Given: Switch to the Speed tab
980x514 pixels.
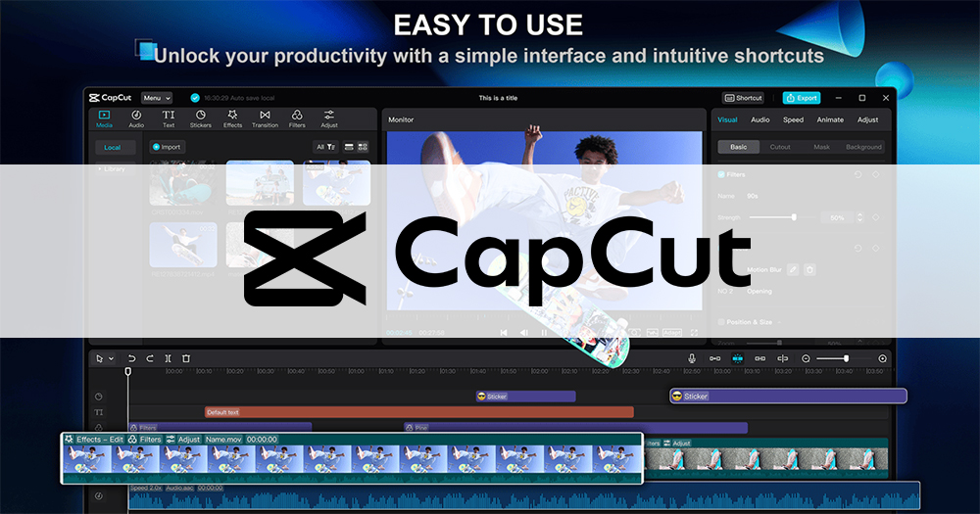Looking at the screenshot, I should click(793, 119).
